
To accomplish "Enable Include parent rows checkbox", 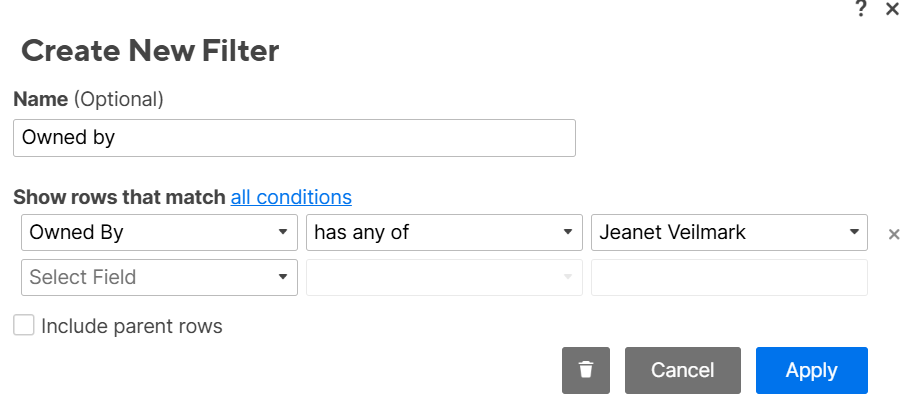I will tap(24, 325).
